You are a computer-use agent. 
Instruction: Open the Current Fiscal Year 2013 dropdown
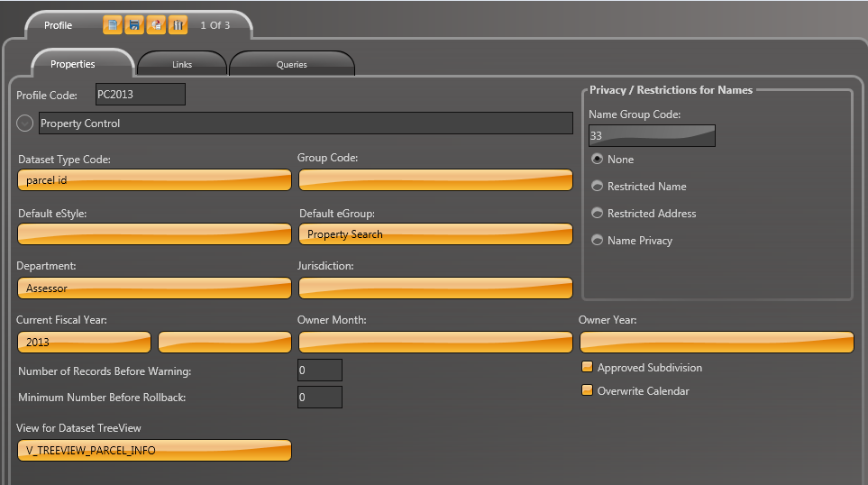coord(84,343)
